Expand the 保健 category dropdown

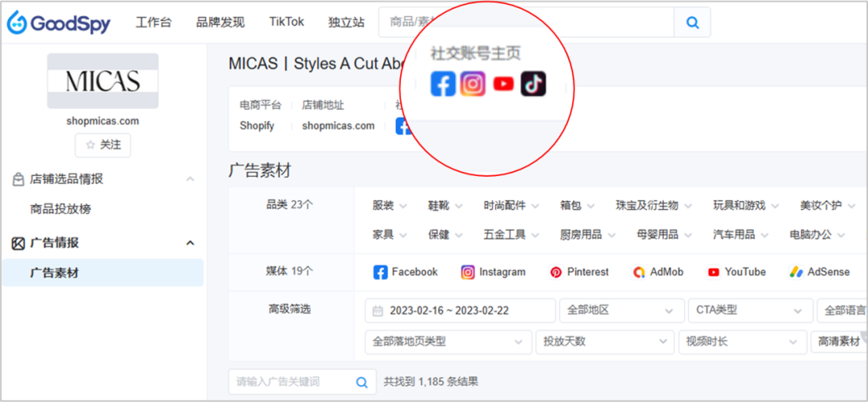[445, 235]
